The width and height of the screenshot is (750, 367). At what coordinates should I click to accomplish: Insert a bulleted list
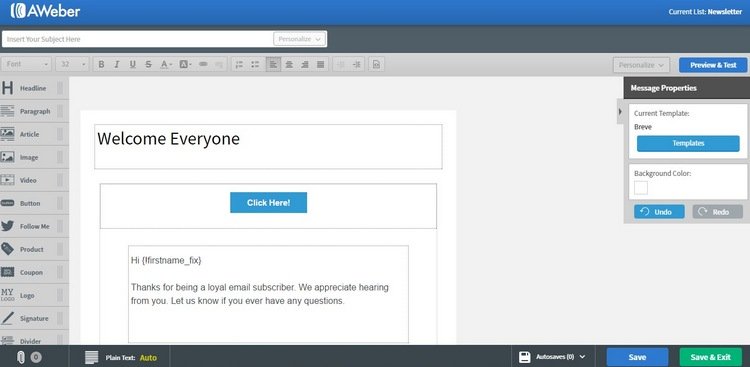click(255, 65)
